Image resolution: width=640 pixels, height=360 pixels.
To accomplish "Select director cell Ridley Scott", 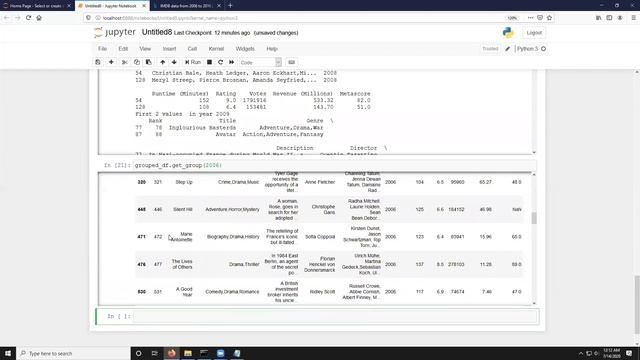I will point(322,291).
